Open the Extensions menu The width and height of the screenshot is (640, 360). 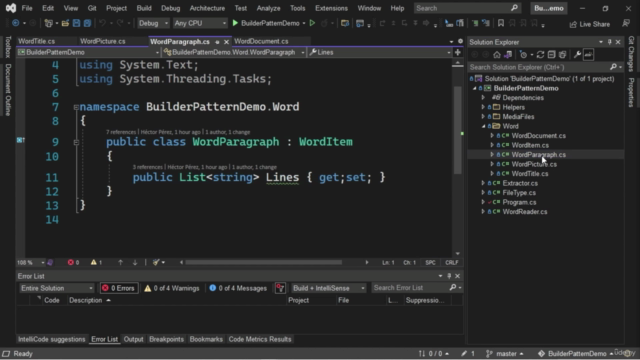pos(331,8)
